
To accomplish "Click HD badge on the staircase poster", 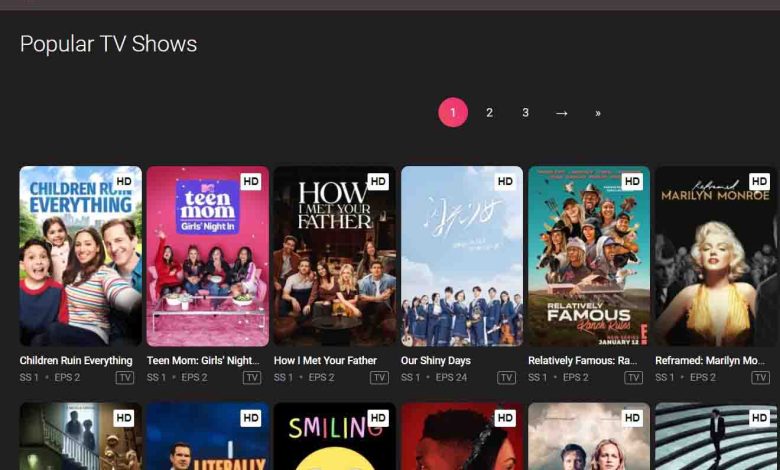I will [124, 418].
